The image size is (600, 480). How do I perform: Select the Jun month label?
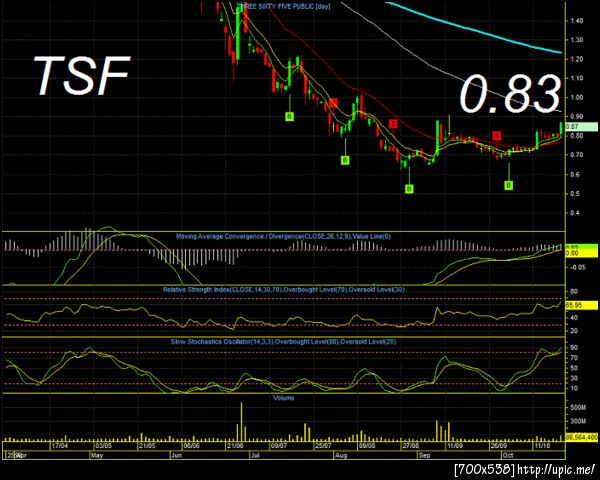pos(177,456)
